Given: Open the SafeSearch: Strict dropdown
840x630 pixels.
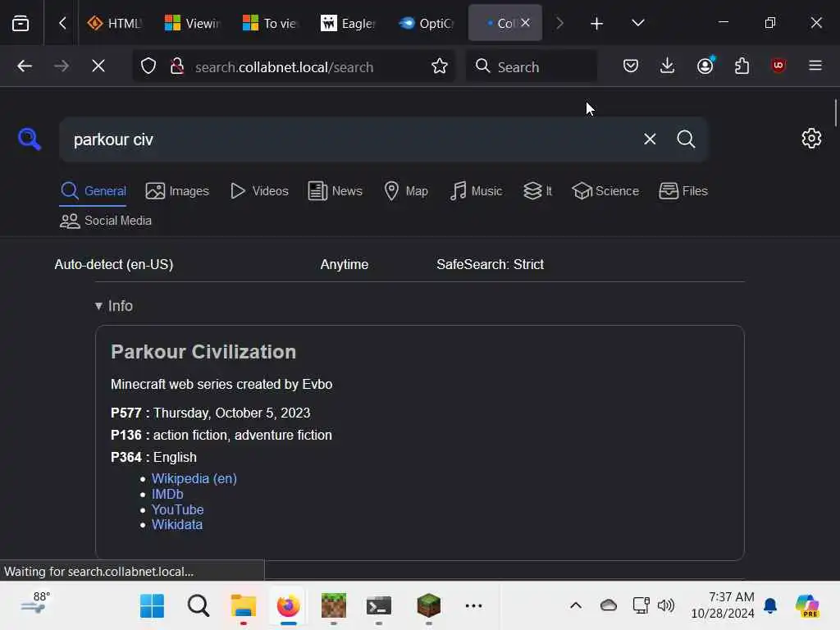Looking at the screenshot, I should click(491, 265).
